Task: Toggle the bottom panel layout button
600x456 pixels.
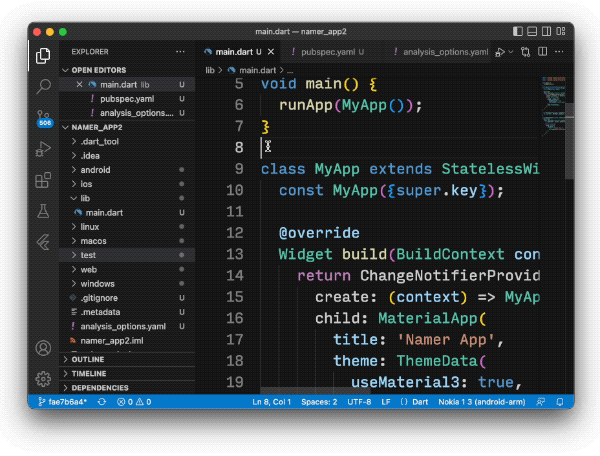Action: pyautogui.click(x=531, y=32)
